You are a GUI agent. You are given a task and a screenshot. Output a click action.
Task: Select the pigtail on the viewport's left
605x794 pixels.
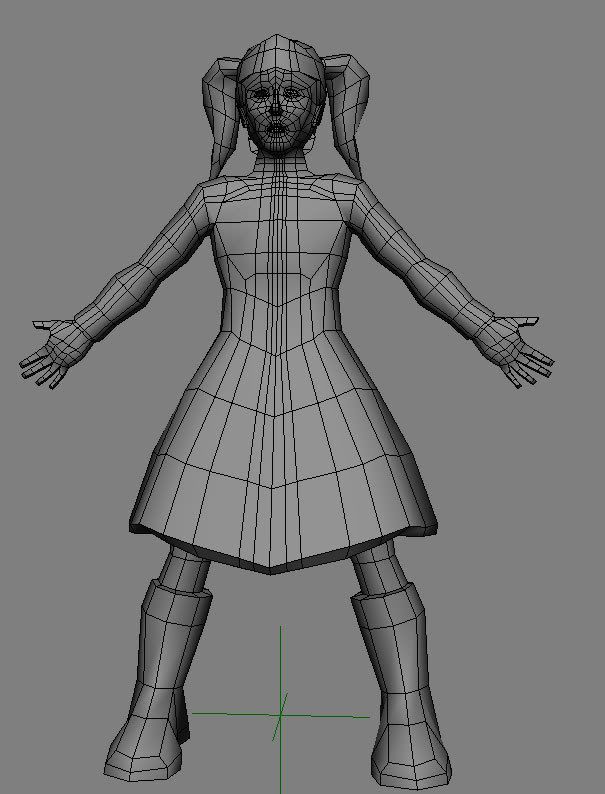point(221,108)
